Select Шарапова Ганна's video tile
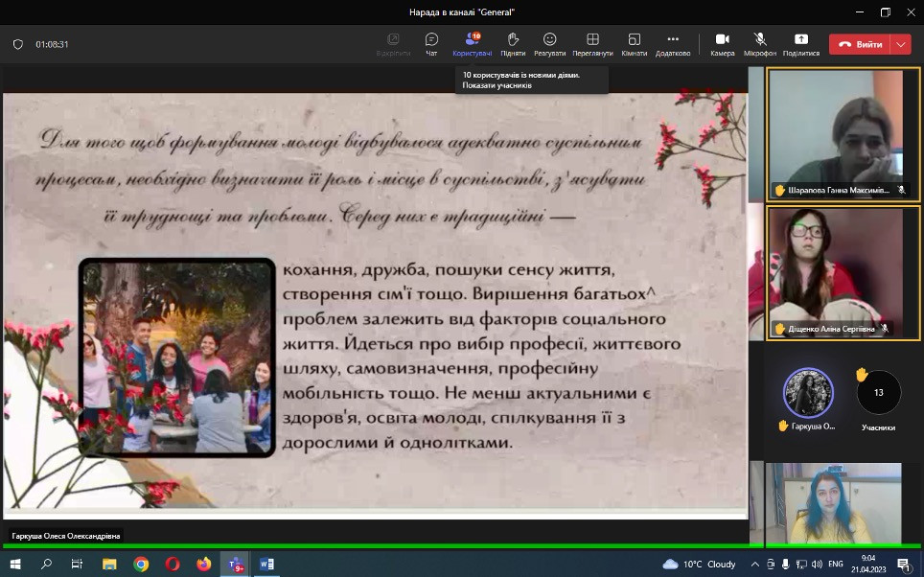 coord(843,132)
